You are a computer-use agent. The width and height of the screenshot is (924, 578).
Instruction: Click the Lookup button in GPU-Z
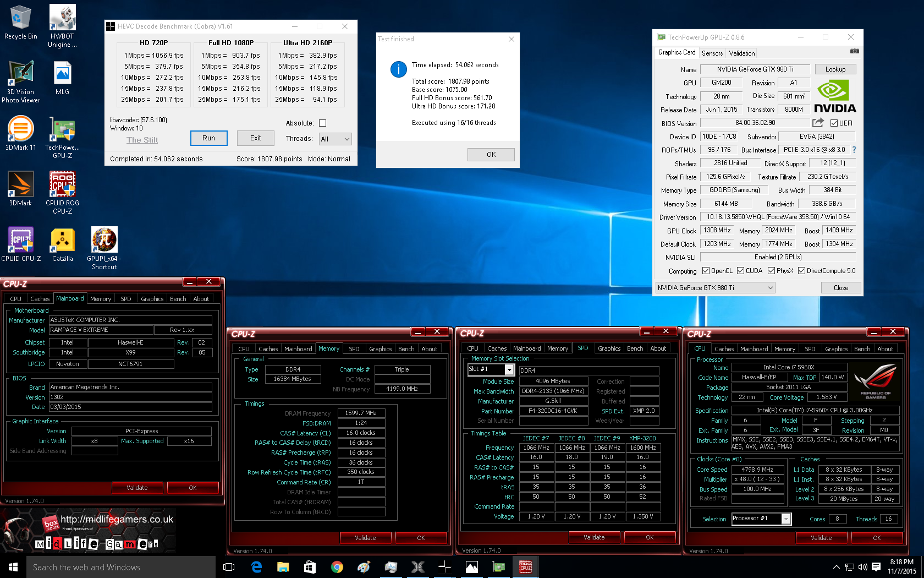click(835, 69)
